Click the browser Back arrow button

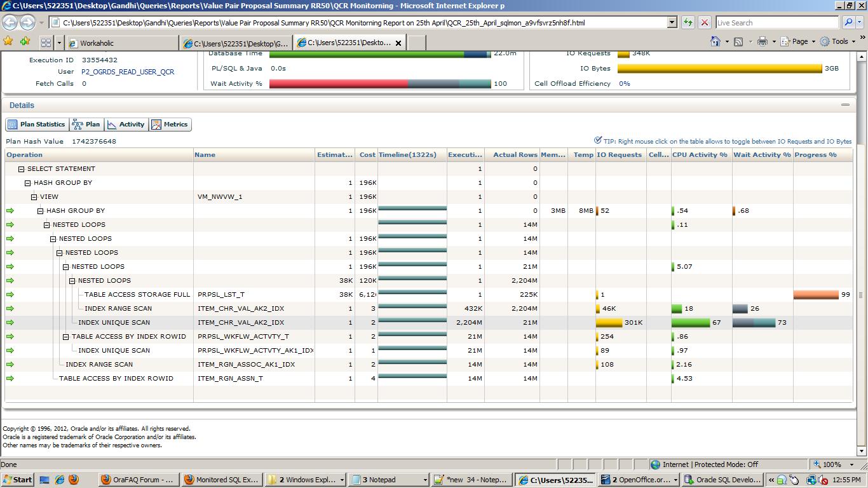(10, 23)
